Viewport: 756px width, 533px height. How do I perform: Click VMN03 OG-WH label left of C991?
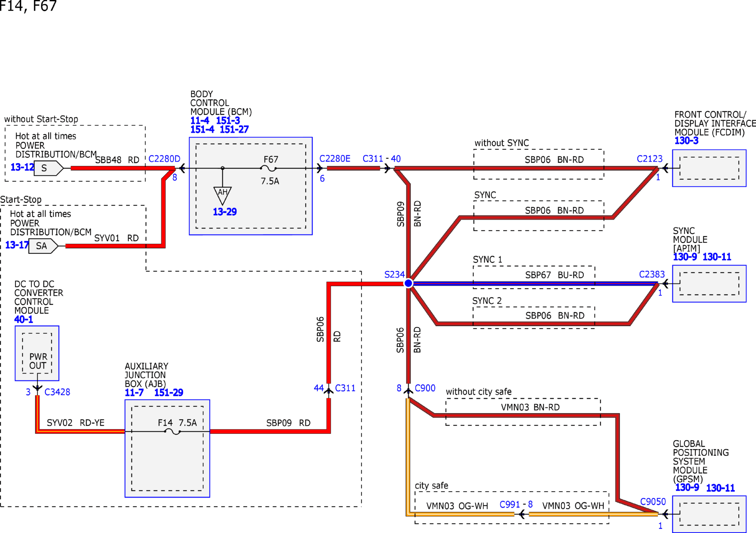coord(457,506)
